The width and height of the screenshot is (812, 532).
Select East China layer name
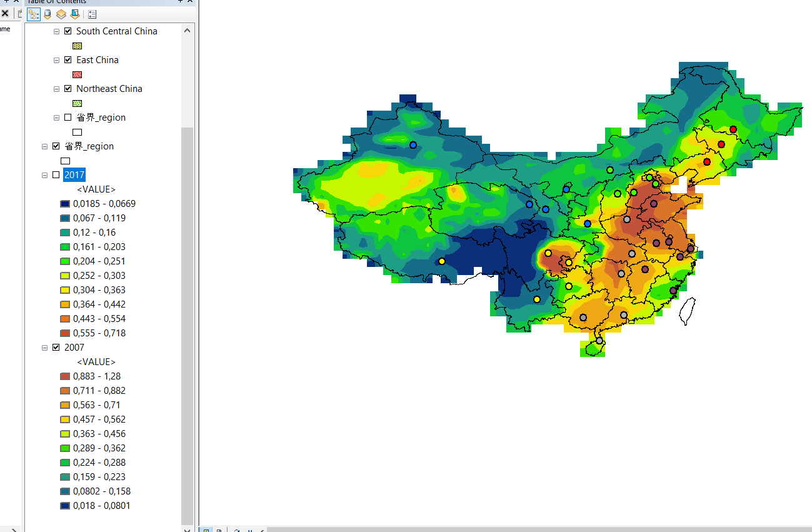pyautogui.click(x=98, y=59)
